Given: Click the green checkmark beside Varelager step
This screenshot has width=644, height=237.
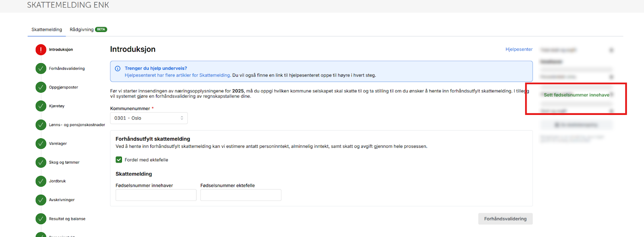Looking at the screenshot, I should click(x=41, y=143).
